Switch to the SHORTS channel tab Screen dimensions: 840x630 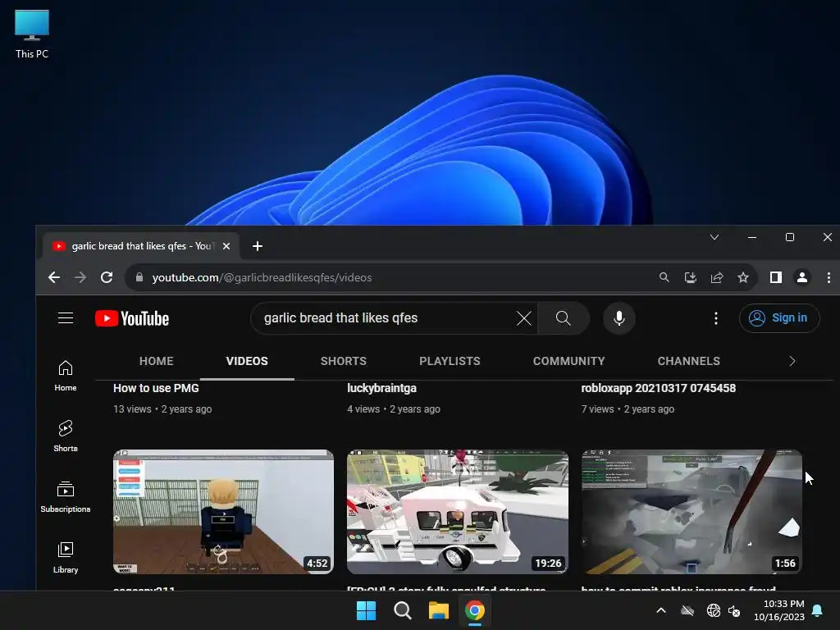(x=344, y=361)
